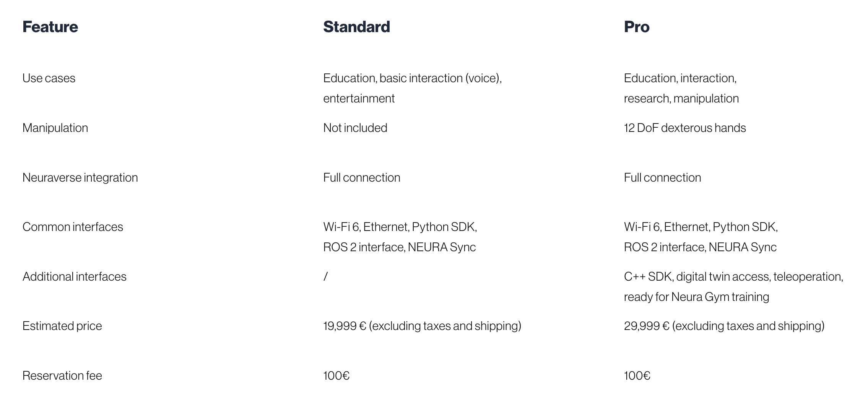Screen dimensions: 868x403
Task: Click the Feature column header
Action: pos(50,27)
